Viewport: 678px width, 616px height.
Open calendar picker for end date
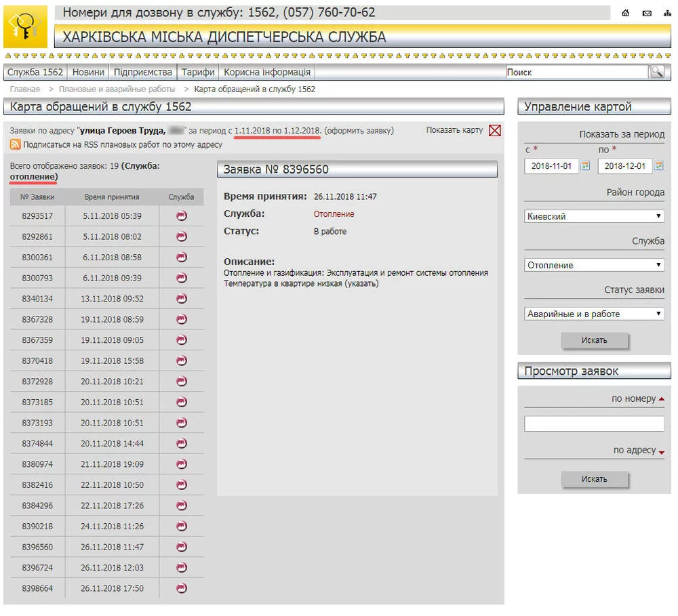point(658,166)
